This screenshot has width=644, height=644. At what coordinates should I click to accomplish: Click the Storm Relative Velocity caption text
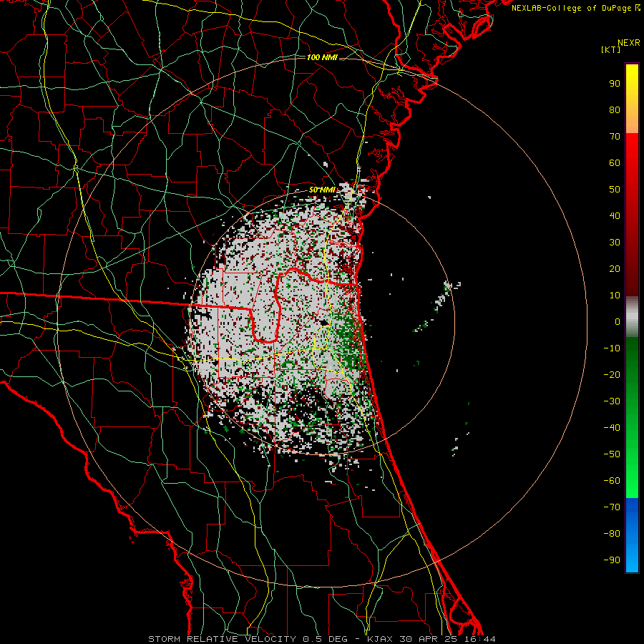[x=322, y=639]
